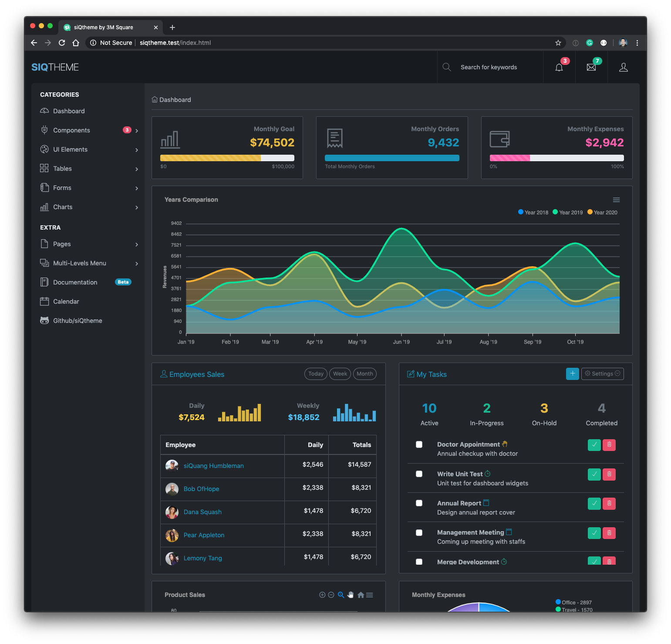Image resolution: width=671 pixels, height=644 pixels.
Task: Open the Years Comparison chart hamburger menu
Action: (x=616, y=200)
